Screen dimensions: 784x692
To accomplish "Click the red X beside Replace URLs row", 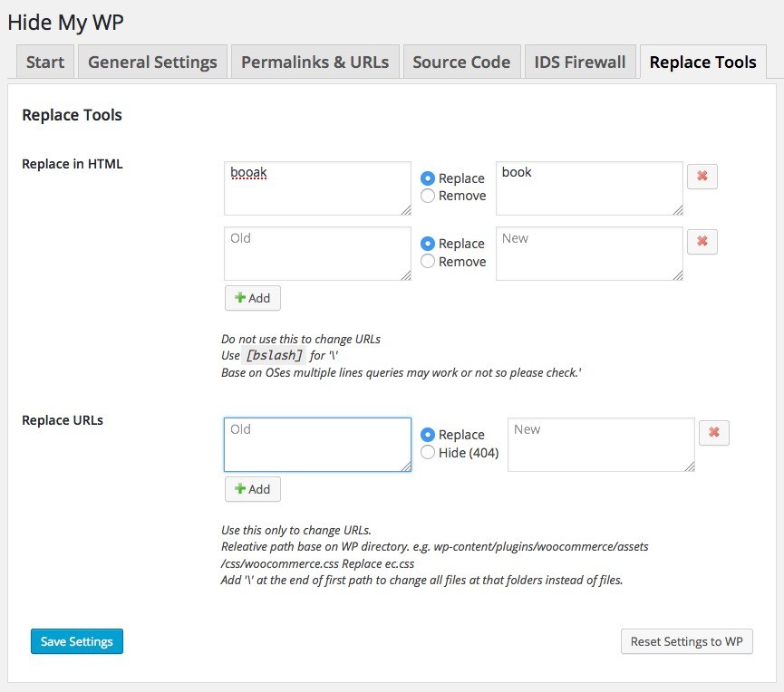I will (713, 433).
